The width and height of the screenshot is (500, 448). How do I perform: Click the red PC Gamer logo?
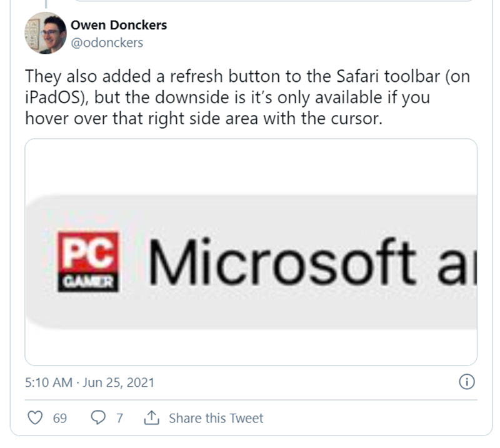click(x=87, y=262)
